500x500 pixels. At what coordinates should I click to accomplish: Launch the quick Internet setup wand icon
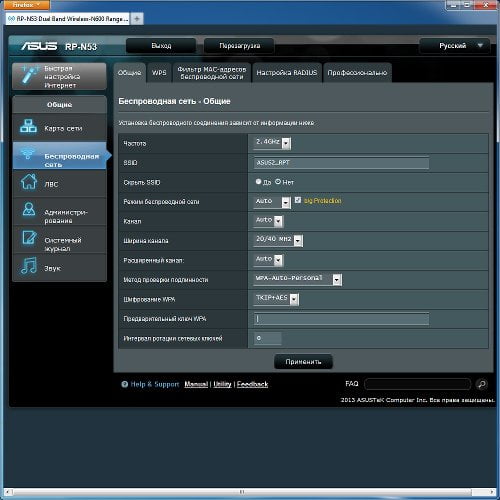point(30,75)
